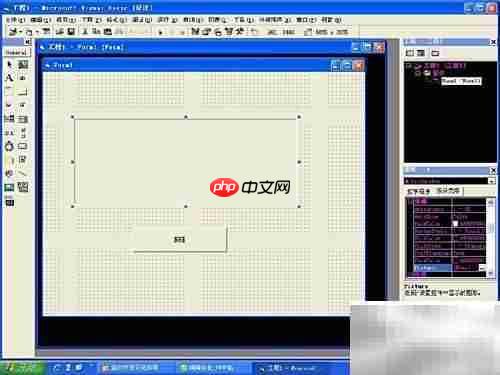Select the HScrollBar control tool
Image resolution: width=500 pixels, height=375 pixels.
[x=9, y=132]
